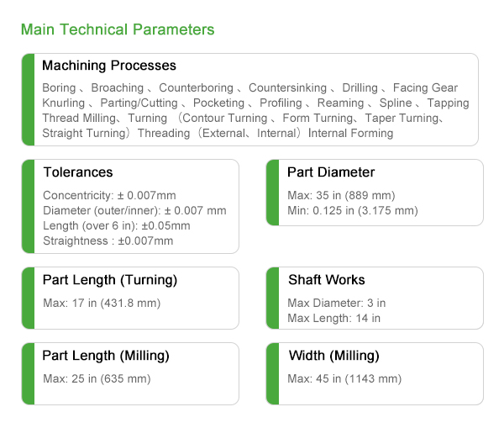504x428 pixels.
Task: Select the Shaft Works card heading
Action: (327, 280)
